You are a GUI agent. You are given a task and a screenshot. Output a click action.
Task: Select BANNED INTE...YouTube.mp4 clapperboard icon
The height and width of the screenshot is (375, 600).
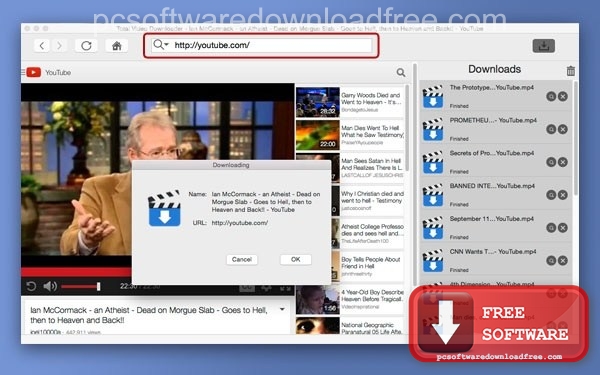(x=433, y=196)
